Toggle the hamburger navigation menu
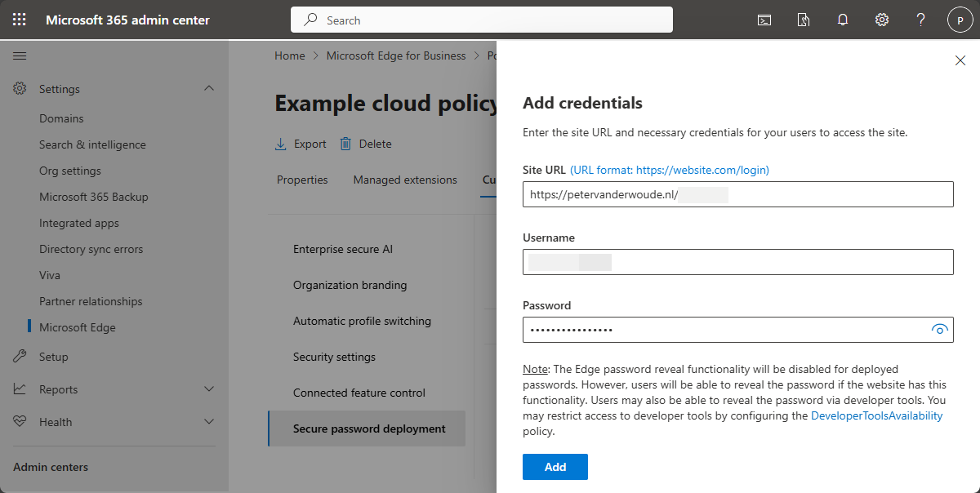 coord(20,56)
